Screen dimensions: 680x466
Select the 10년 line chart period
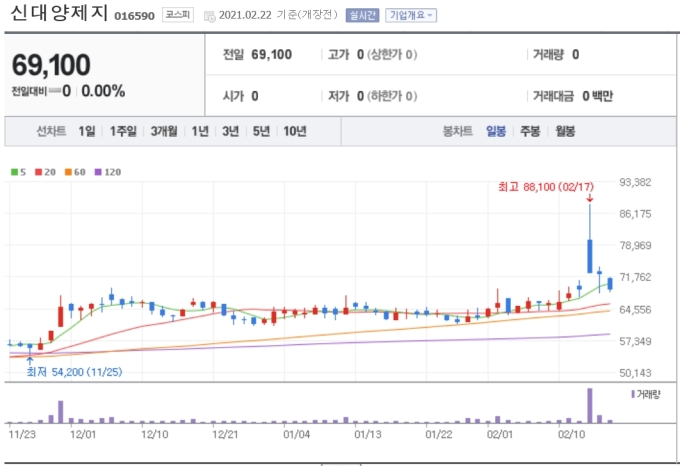[295, 131]
